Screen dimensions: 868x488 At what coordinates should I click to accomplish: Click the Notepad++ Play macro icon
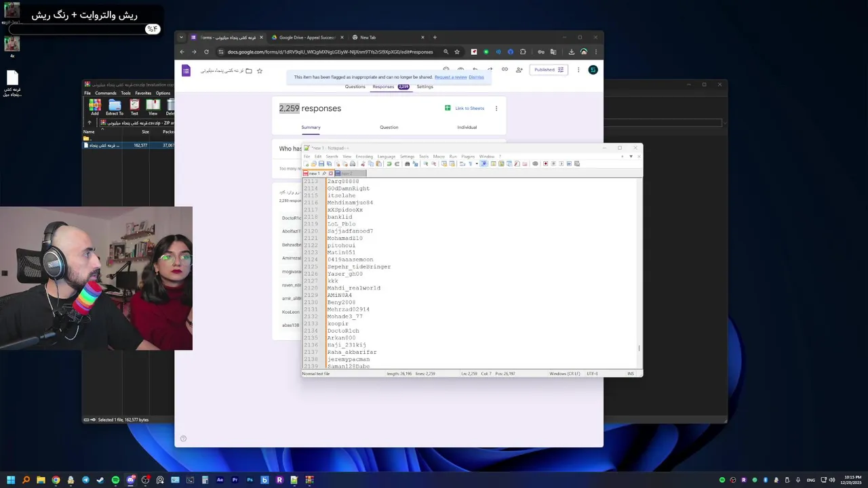pos(561,163)
